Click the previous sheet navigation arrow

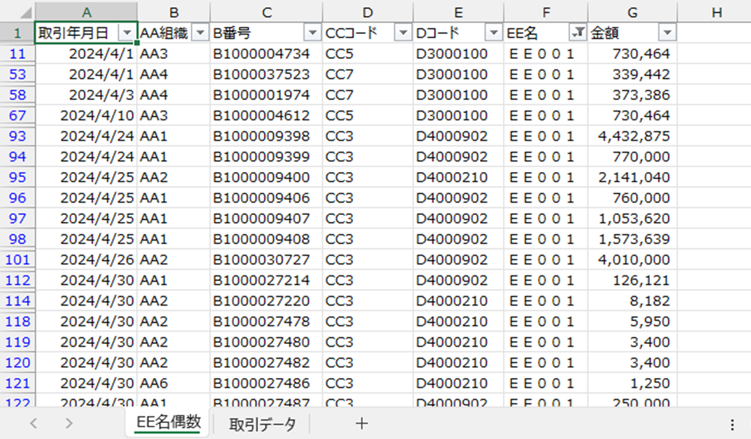tap(36, 423)
